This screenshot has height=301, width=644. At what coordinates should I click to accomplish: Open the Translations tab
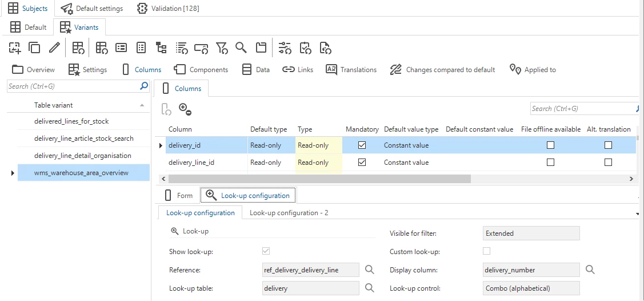[x=351, y=69]
